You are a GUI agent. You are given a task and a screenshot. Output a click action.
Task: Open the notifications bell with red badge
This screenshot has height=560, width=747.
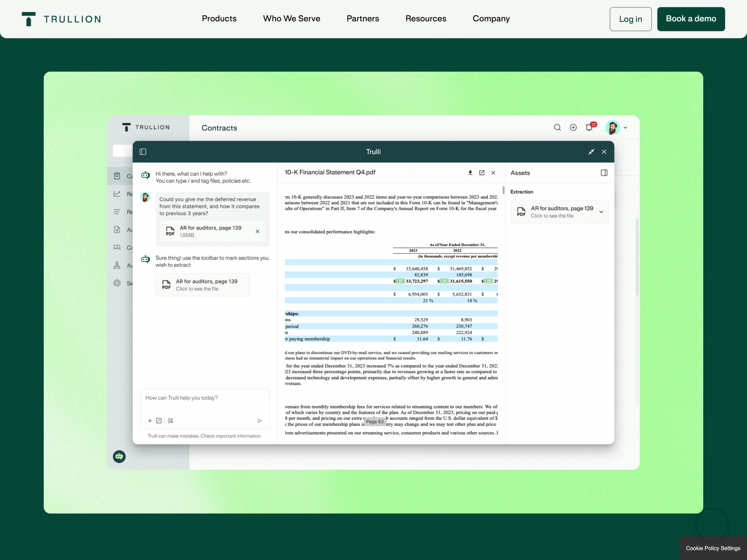[x=589, y=127]
